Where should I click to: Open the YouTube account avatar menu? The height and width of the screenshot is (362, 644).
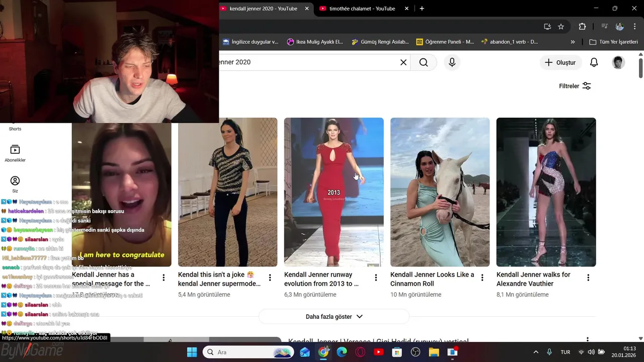coord(618,62)
